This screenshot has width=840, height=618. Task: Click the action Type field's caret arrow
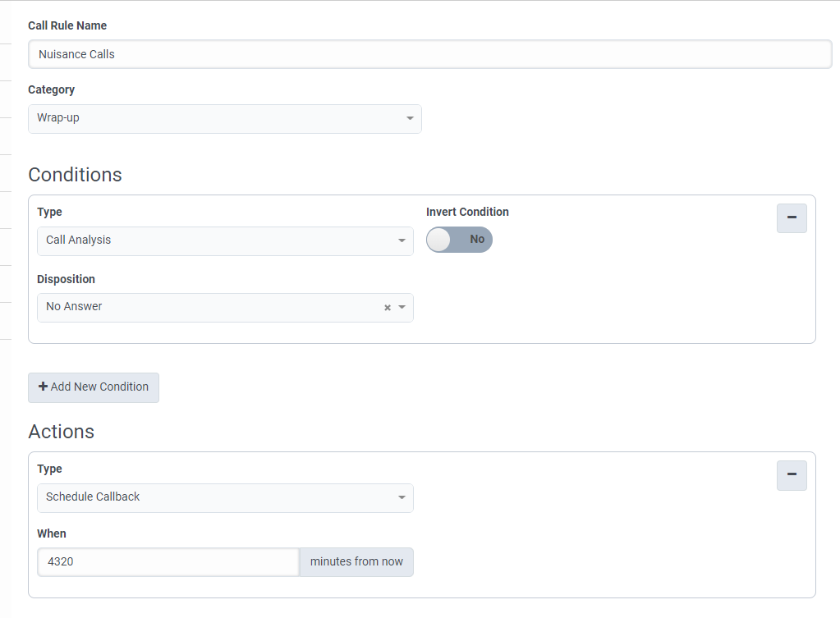(x=402, y=498)
